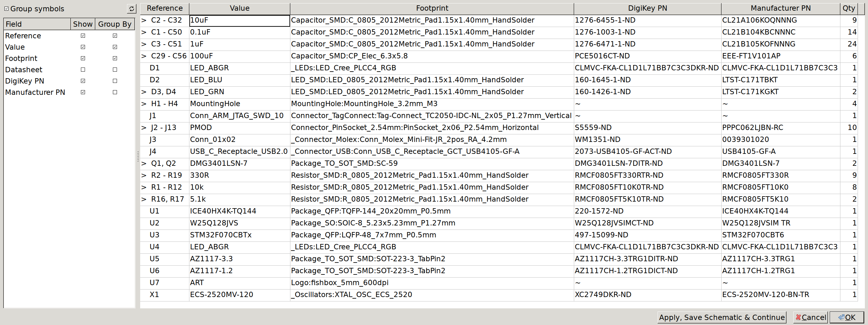
Task: Expand the C3 - C51 group row
Action: point(144,44)
